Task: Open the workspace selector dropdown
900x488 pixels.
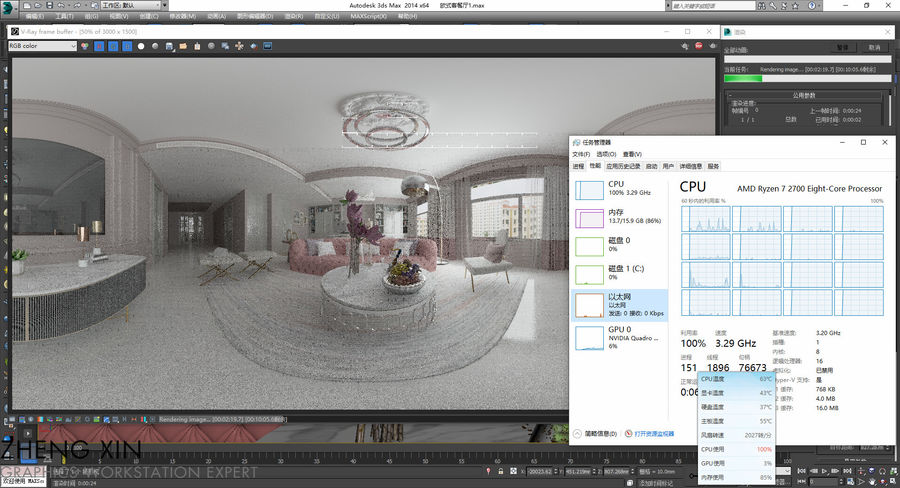Action: coord(130,5)
